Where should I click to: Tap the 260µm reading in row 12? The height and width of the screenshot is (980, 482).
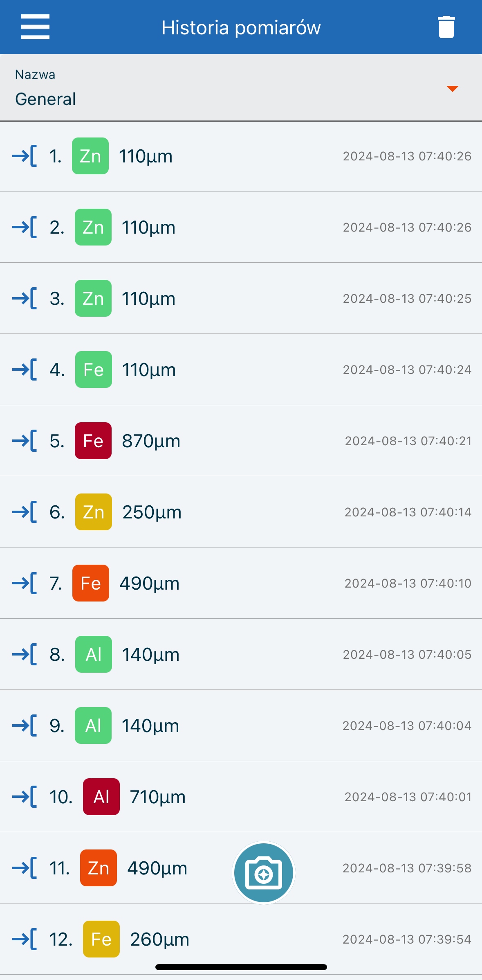(159, 939)
